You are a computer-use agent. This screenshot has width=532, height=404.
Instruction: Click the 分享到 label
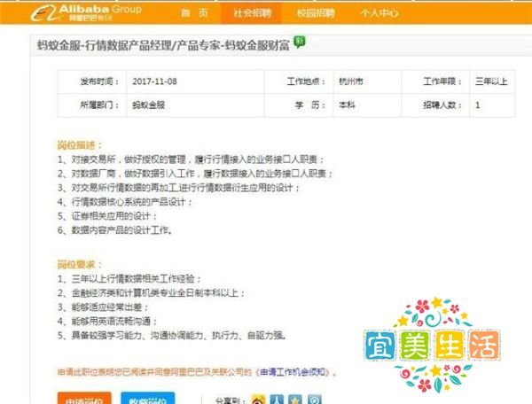231,400
